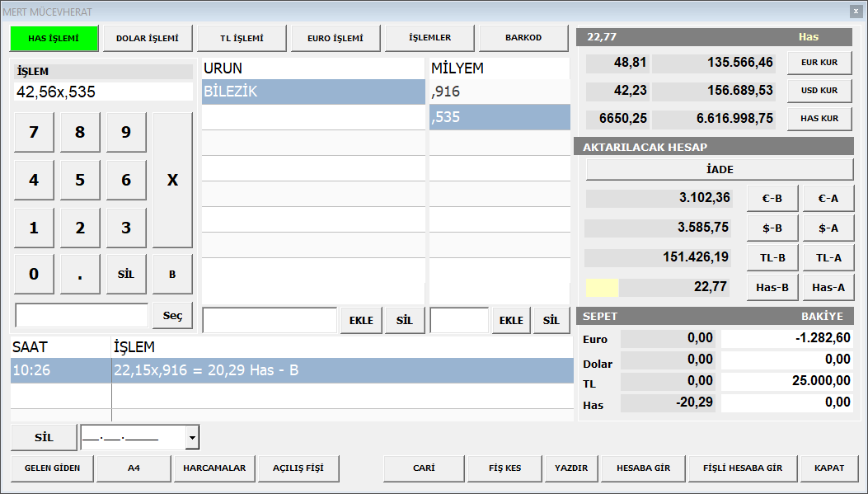Click the HAS KUR button
This screenshot has height=494, width=868.
tap(819, 119)
